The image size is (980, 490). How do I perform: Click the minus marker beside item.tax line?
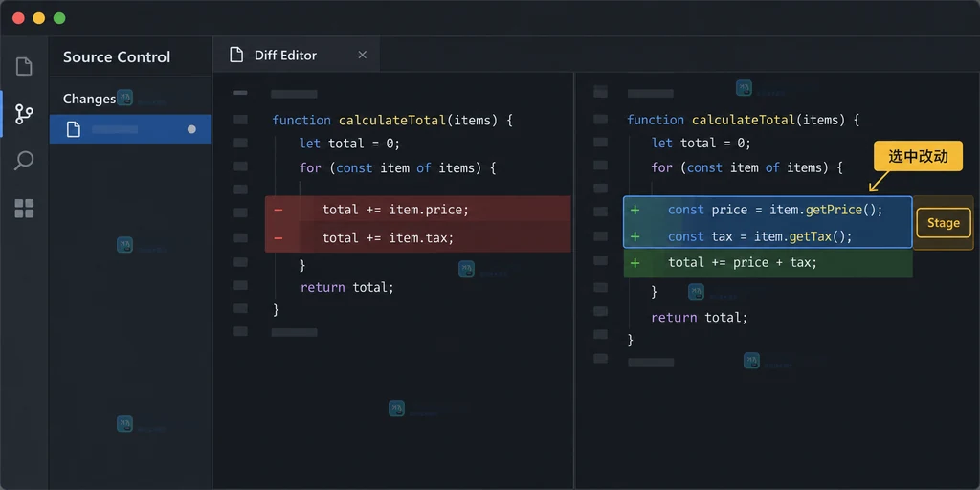(278, 238)
